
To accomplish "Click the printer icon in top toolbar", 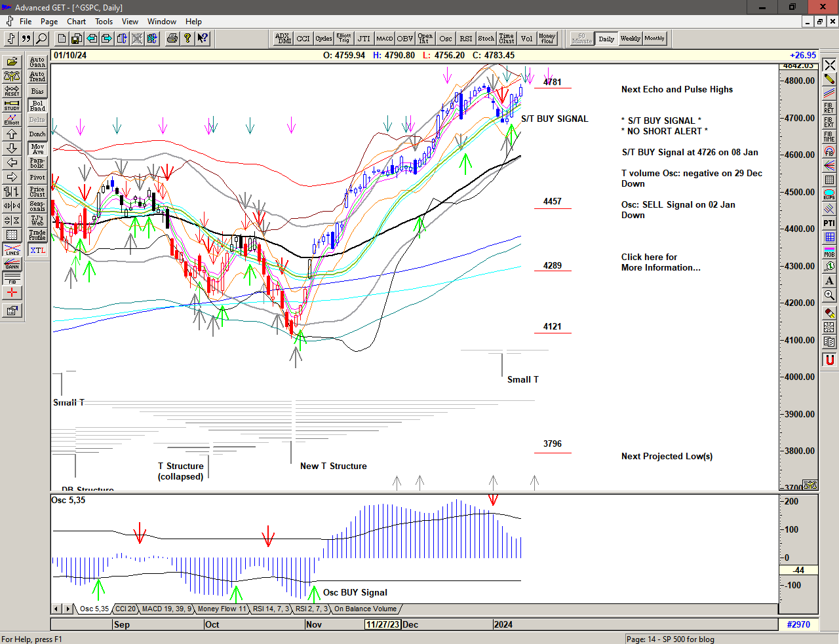I will (x=172, y=39).
